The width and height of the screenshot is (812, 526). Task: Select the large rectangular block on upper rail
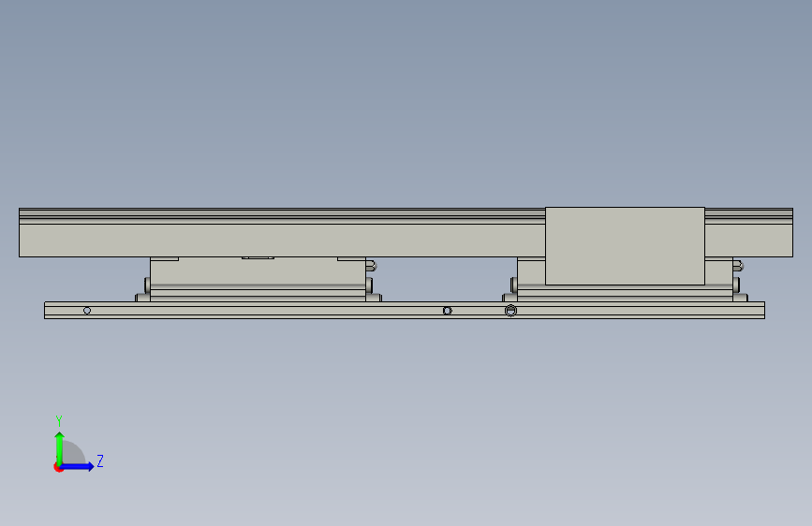coord(625,246)
